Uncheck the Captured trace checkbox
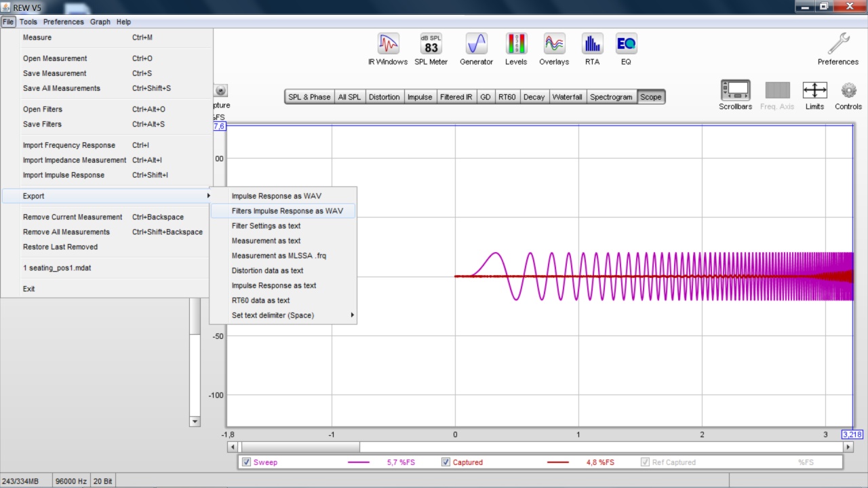The width and height of the screenshot is (868, 488). (x=446, y=462)
